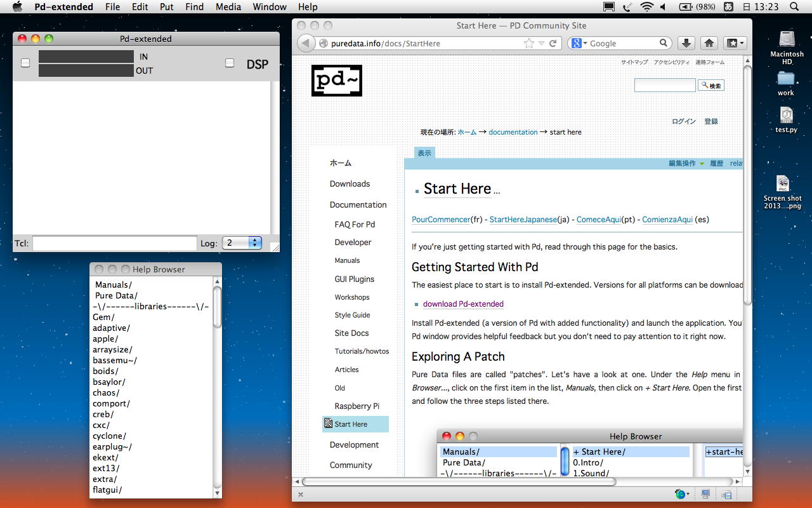Click the 登録 register link

tap(711, 121)
